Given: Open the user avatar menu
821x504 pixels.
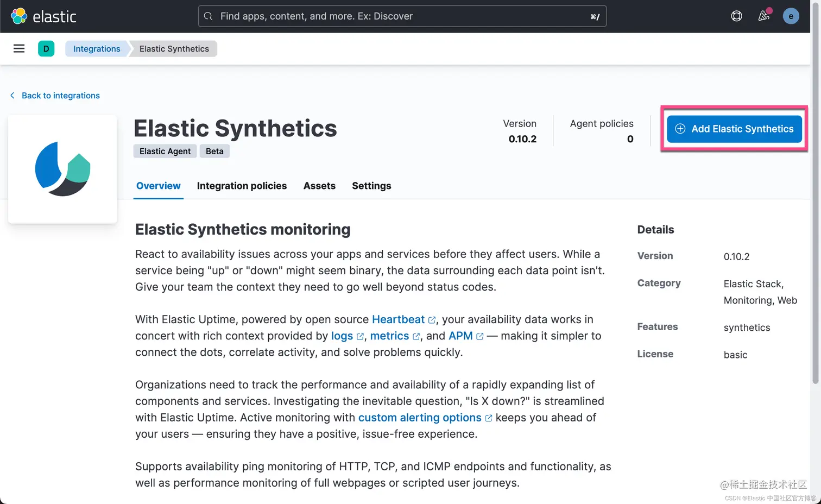Looking at the screenshot, I should pyautogui.click(x=791, y=16).
